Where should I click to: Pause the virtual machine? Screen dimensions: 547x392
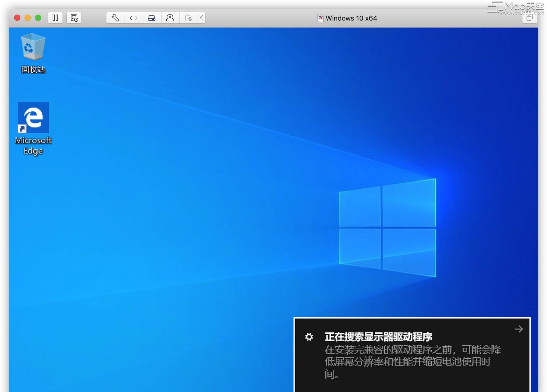(55, 18)
